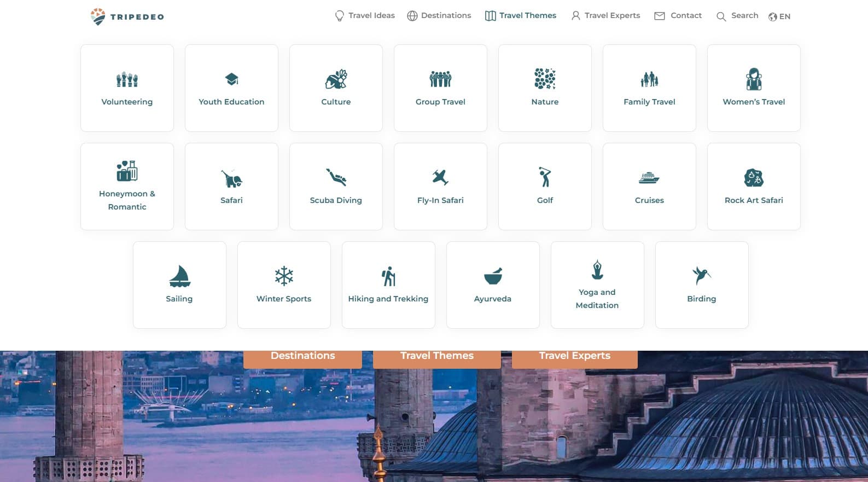Go to the Cruises label
Screen dimensions: 868x482
coord(649,200)
